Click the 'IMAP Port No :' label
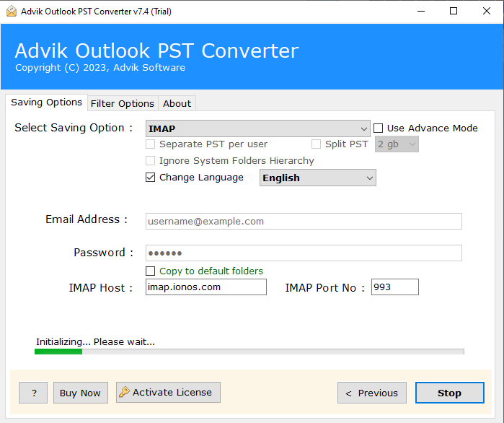The height and width of the screenshot is (423, 504). 325,287
